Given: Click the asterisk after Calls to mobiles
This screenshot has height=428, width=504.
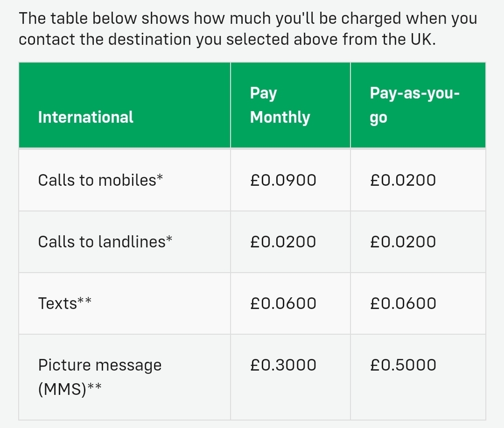Looking at the screenshot, I should (x=160, y=177).
